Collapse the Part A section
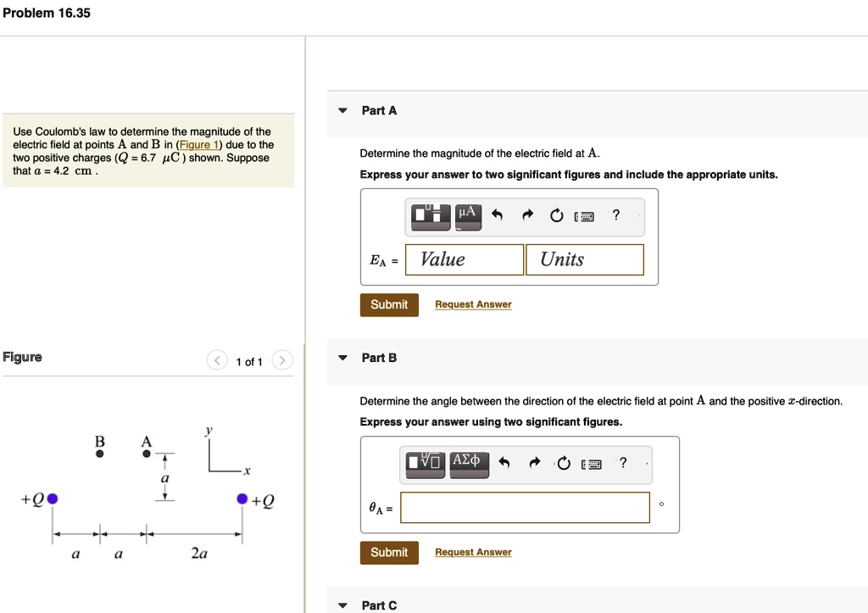The image size is (868, 613). click(342, 110)
